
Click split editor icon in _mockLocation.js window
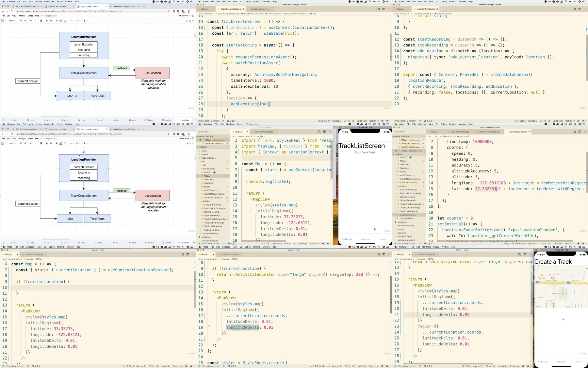coord(580,131)
